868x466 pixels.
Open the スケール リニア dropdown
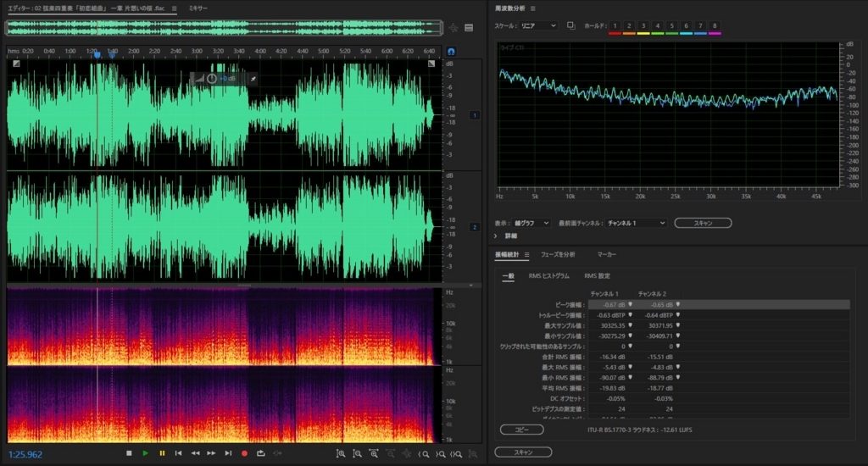(x=537, y=26)
